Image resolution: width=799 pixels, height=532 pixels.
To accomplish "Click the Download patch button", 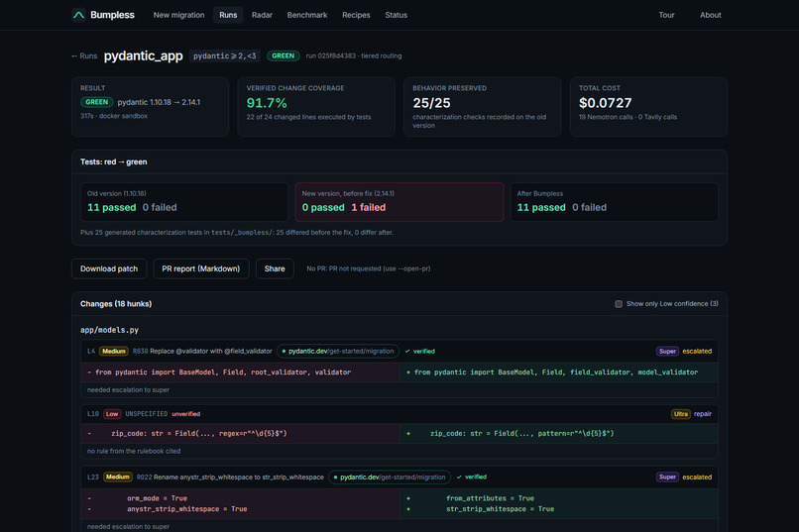I will pyautogui.click(x=109, y=268).
